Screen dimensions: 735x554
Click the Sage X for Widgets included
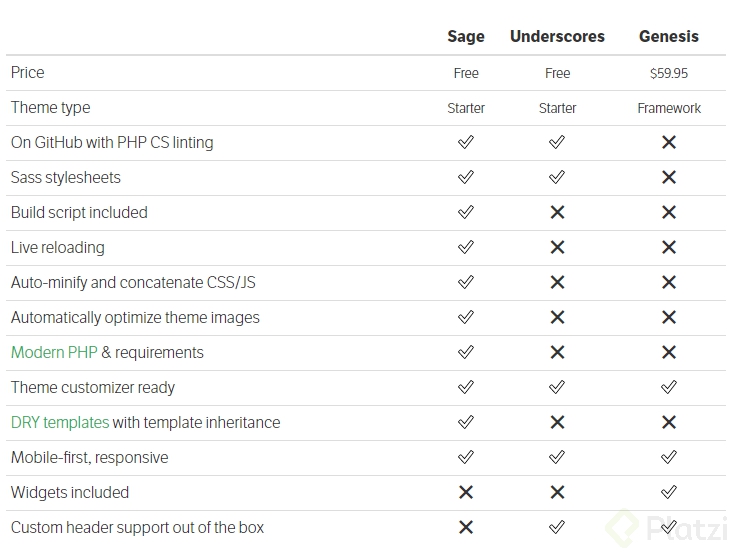click(x=465, y=492)
